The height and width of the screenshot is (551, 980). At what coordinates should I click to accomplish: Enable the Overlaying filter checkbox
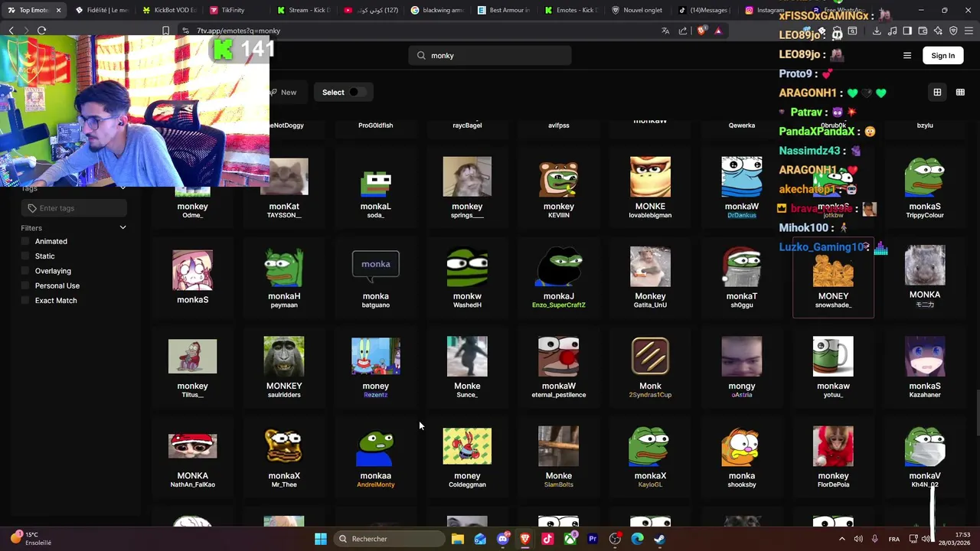pos(25,271)
